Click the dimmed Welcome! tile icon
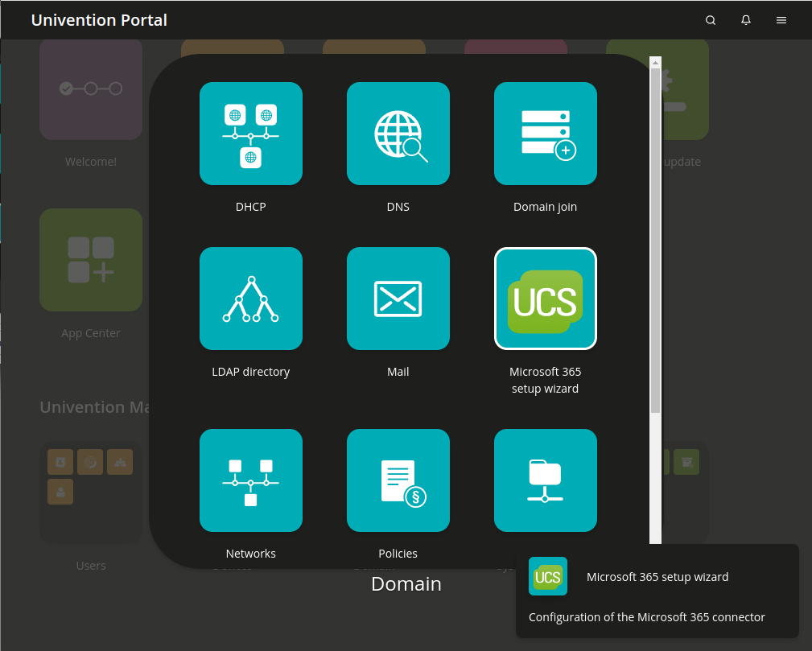The image size is (812, 651). (x=91, y=89)
